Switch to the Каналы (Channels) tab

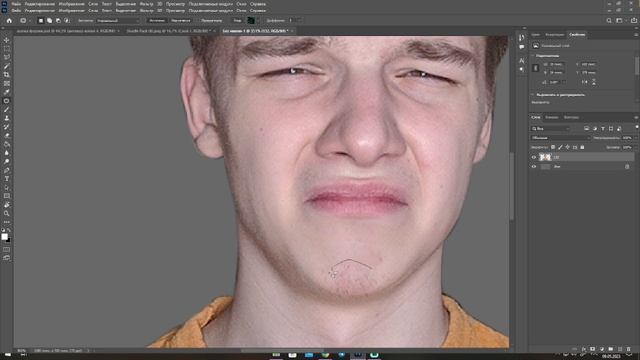[551, 118]
